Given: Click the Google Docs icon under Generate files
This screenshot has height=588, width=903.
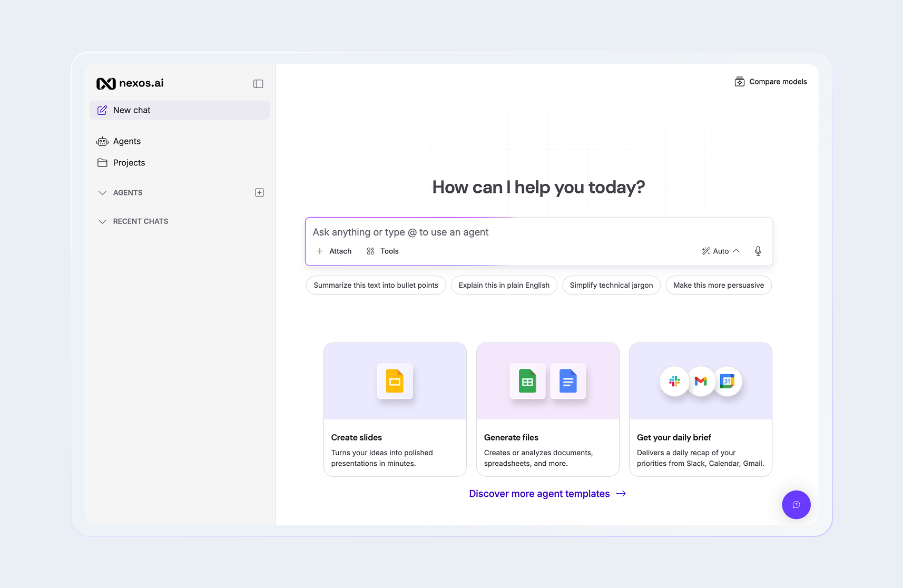Looking at the screenshot, I should [568, 381].
